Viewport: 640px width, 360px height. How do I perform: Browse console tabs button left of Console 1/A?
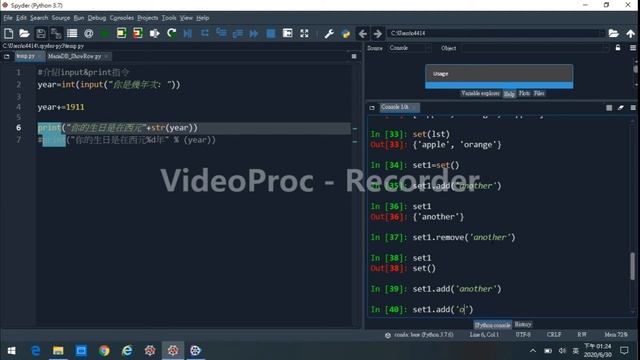click(372, 108)
